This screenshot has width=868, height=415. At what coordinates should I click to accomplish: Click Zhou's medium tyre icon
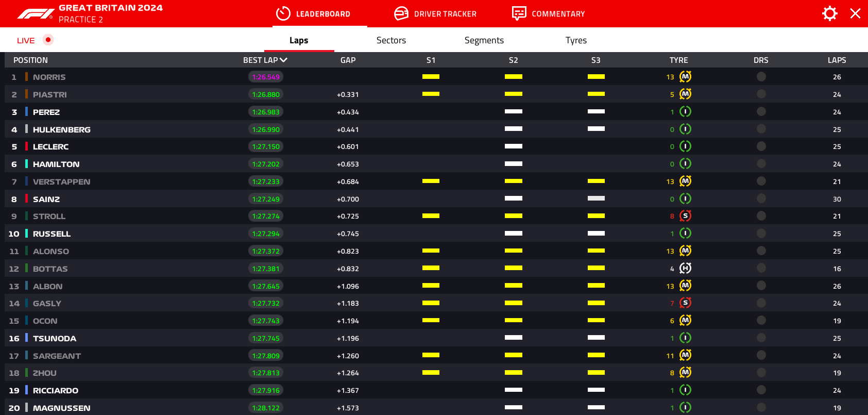pos(685,373)
